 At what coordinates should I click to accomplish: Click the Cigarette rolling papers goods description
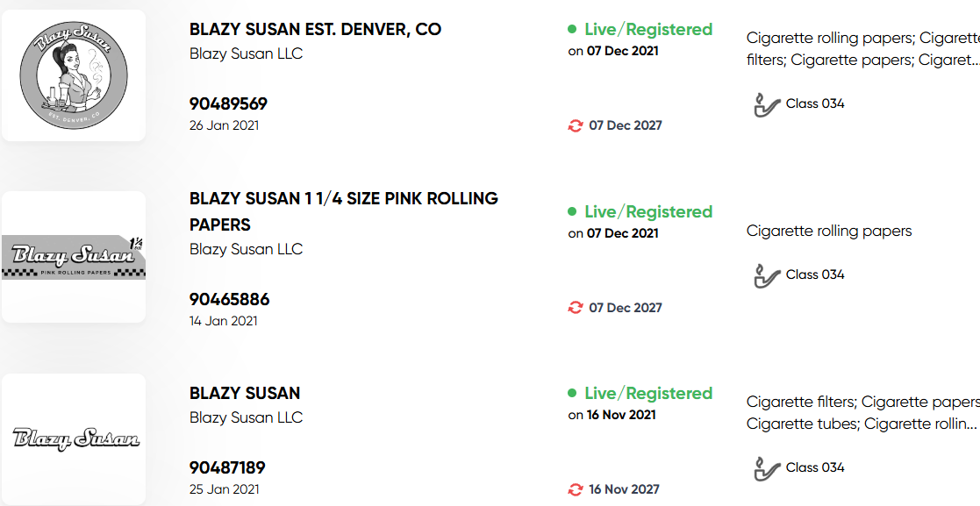829,232
